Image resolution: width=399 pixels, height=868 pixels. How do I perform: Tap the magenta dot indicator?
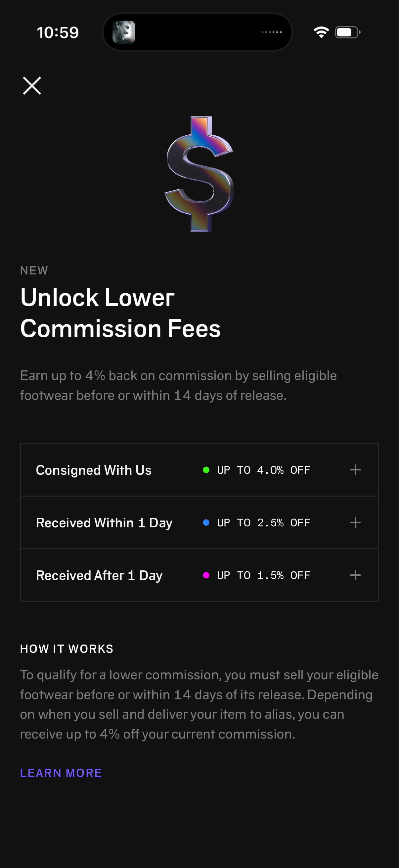(x=206, y=575)
